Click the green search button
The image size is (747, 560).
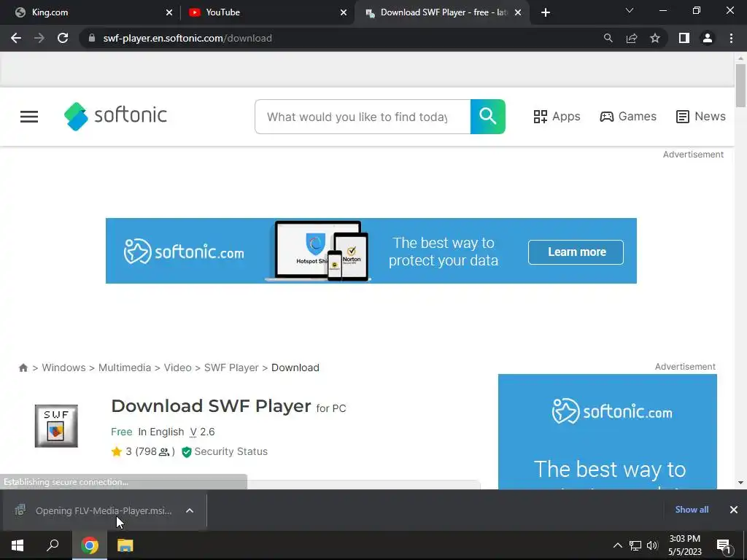click(488, 117)
